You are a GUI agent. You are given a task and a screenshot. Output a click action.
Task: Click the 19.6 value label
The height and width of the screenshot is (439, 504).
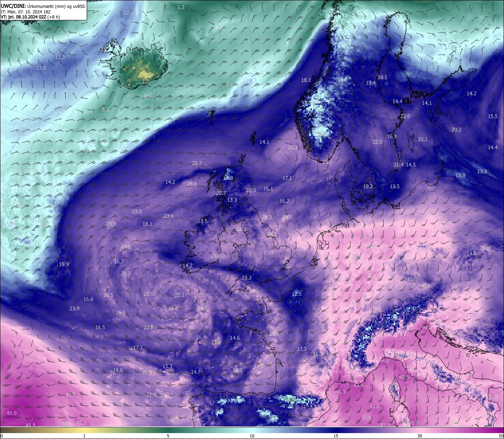click(x=118, y=370)
